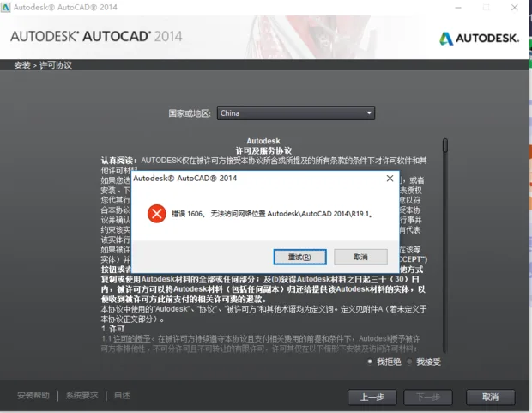Open the 安装帮助 link
This screenshot has height=413, width=532.
[x=33, y=395]
